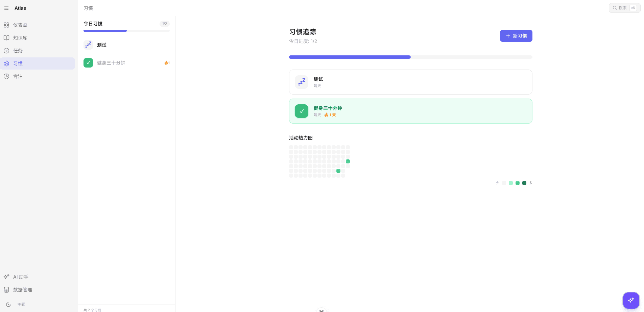This screenshot has height=312, width=644.
Task: Uncheck the green 健身三十分钟 card checkbox
Action: 302,111
